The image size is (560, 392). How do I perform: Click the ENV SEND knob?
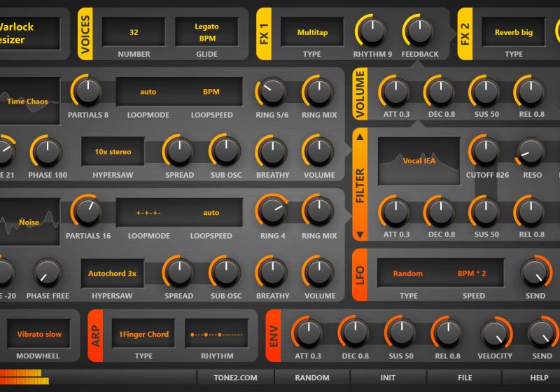(542, 332)
